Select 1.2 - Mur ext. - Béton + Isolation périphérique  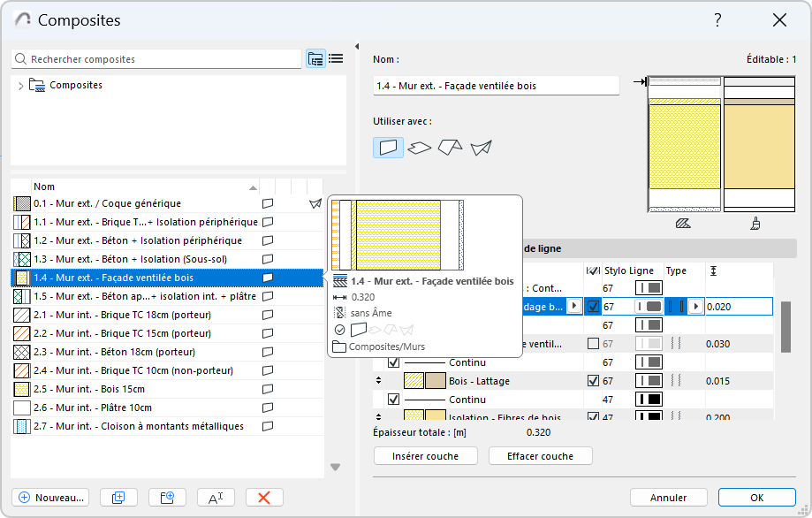(137, 240)
